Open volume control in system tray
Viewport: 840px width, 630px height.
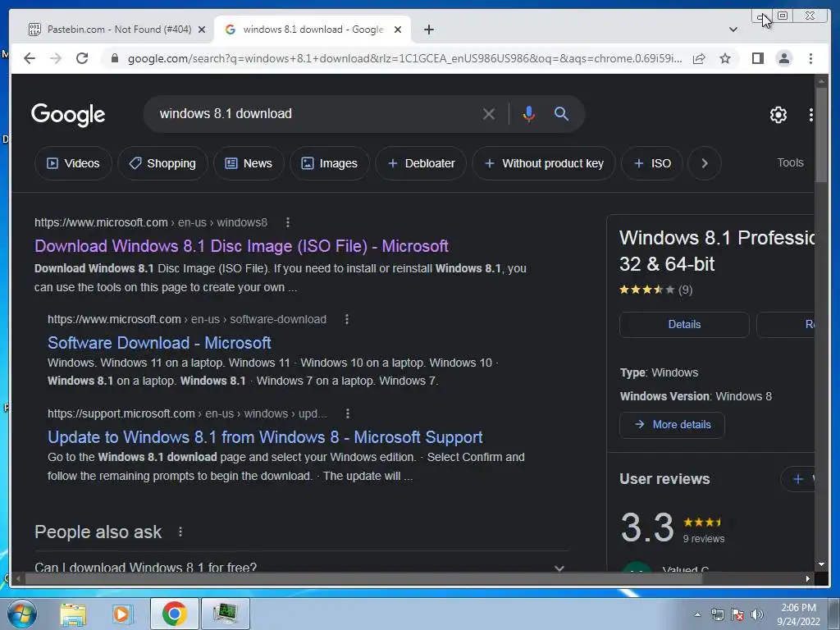tap(757, 614)
